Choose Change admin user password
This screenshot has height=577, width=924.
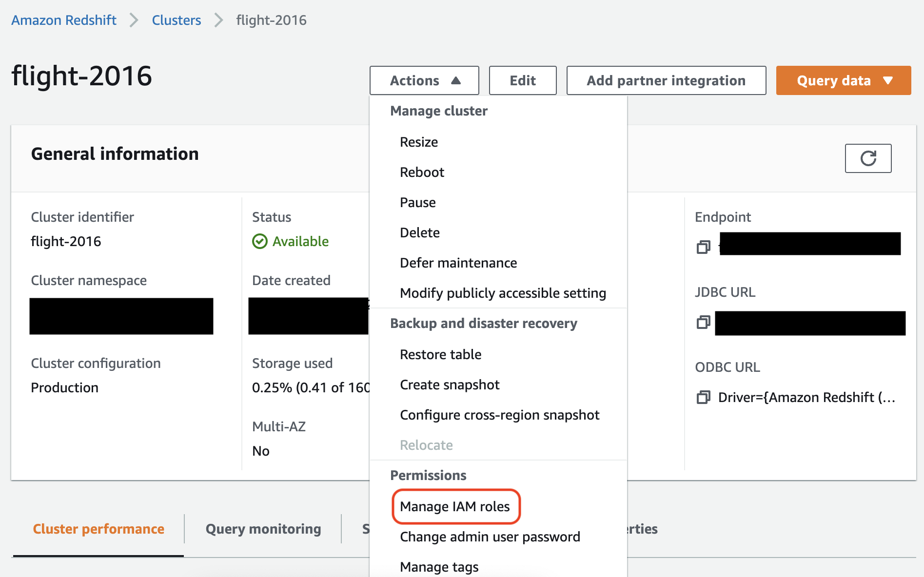(x=490, y=537)
